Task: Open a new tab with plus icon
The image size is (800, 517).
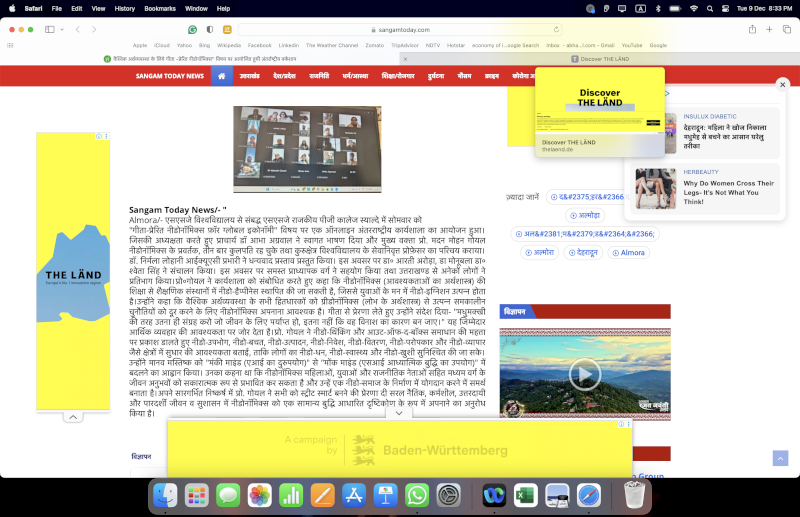Action: coord(769,30)
